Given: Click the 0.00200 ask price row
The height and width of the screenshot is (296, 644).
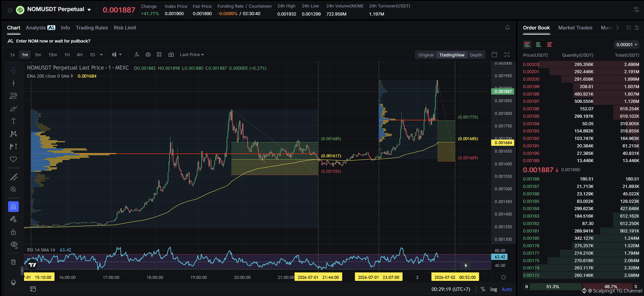Looking at the screenshot, I should point(581,79).
